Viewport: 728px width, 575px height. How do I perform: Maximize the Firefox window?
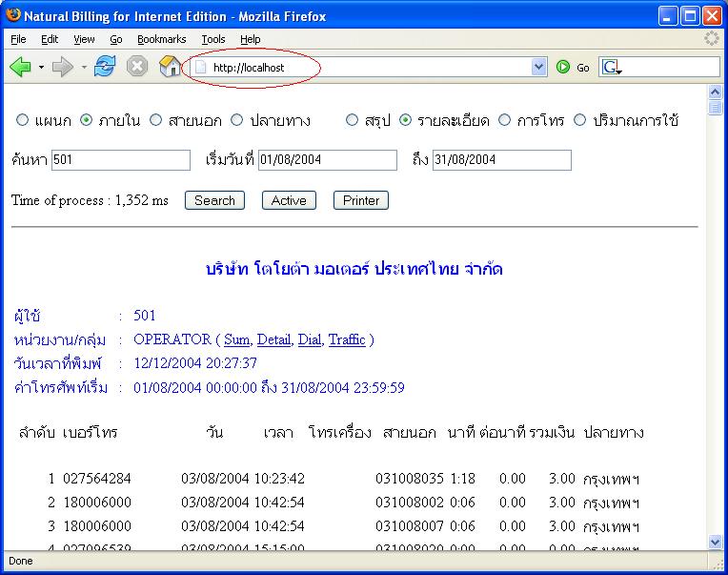[x=690, y=16]
